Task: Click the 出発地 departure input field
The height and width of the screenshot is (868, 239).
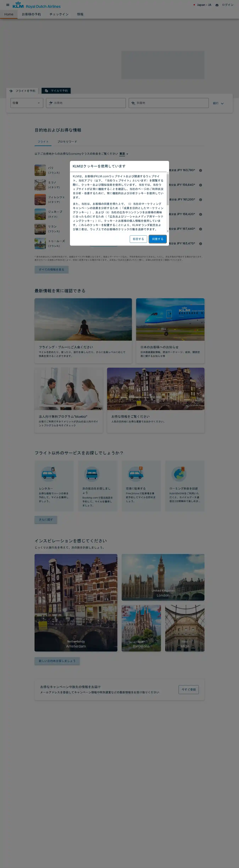Action: (86, 103)
